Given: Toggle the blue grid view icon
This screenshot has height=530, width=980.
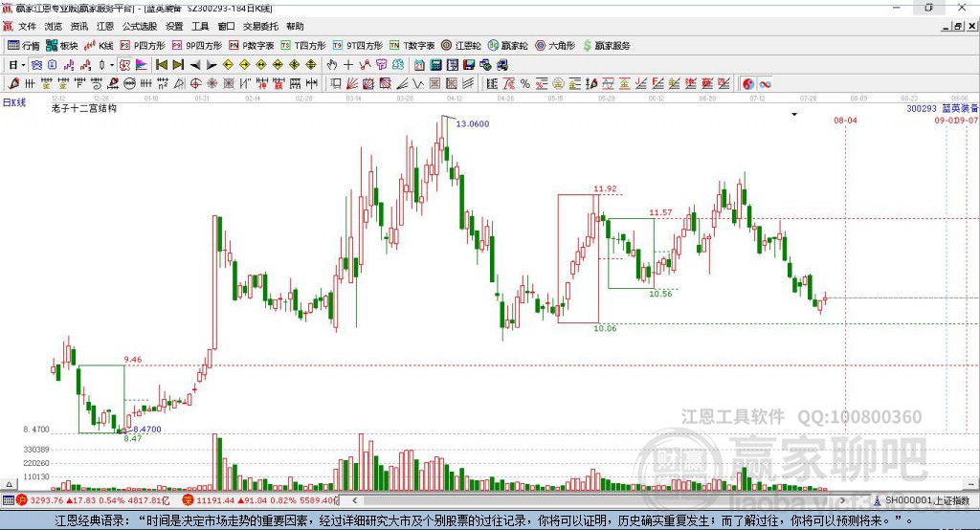Looking at the screenshot, I should click(37, 65).
